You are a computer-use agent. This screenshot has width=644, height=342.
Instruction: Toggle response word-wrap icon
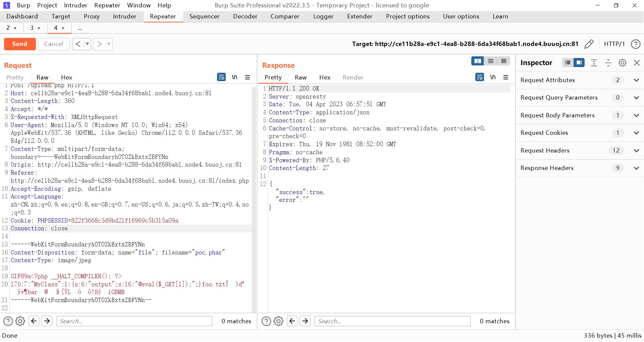[480, 77]
